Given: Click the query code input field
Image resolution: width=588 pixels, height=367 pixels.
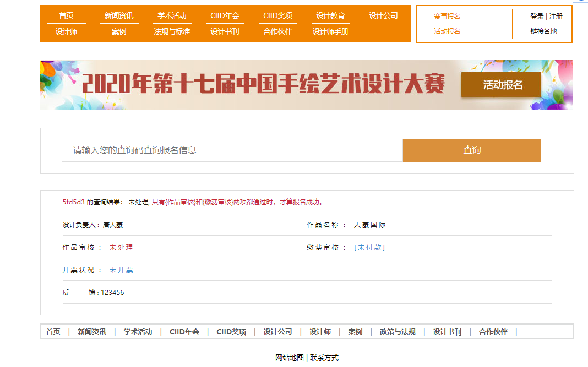Looking at the screenshot, I should coord(232,150).
